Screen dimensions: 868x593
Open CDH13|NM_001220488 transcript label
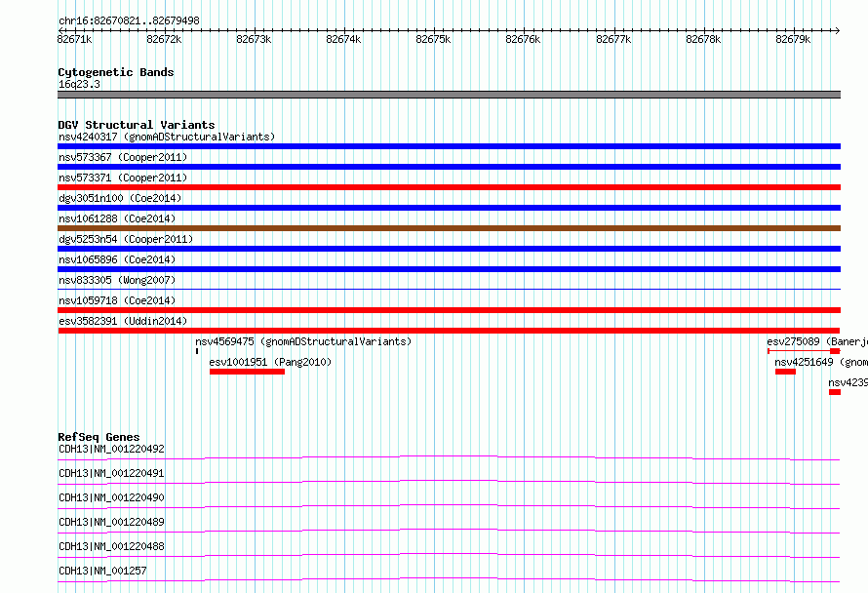pyautogui.click(x=111, y=546)
